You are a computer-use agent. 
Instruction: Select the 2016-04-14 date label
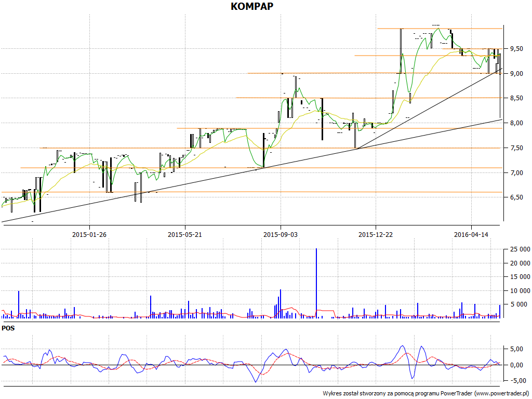(471, 234)
